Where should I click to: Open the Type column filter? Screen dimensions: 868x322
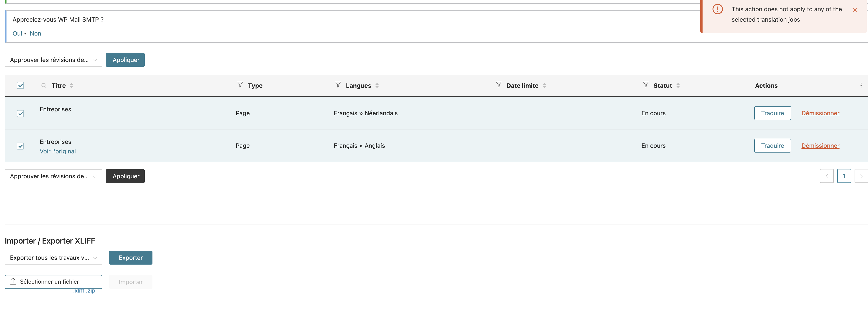(x=240, y=85)
